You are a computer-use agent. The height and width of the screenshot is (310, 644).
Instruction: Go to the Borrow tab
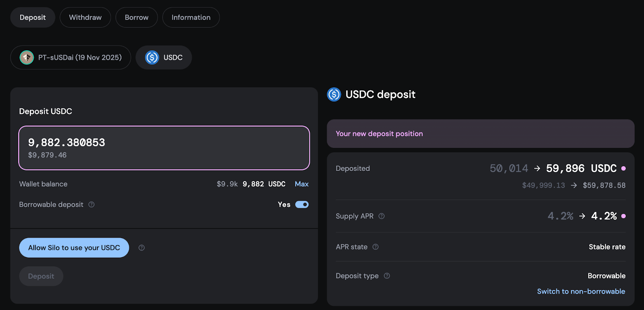[136, 18]
